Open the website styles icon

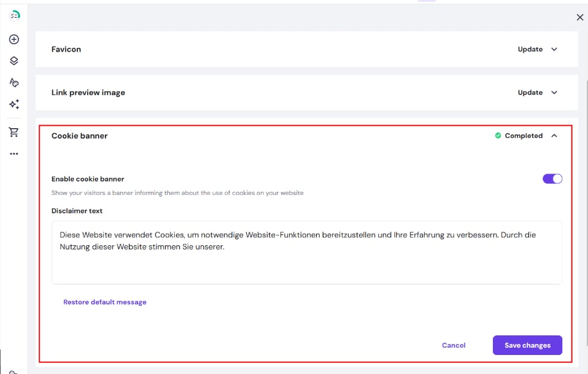(14, 82)
